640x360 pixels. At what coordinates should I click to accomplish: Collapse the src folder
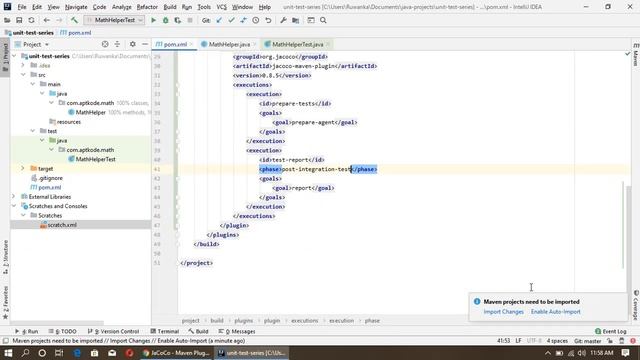(23, 75)
